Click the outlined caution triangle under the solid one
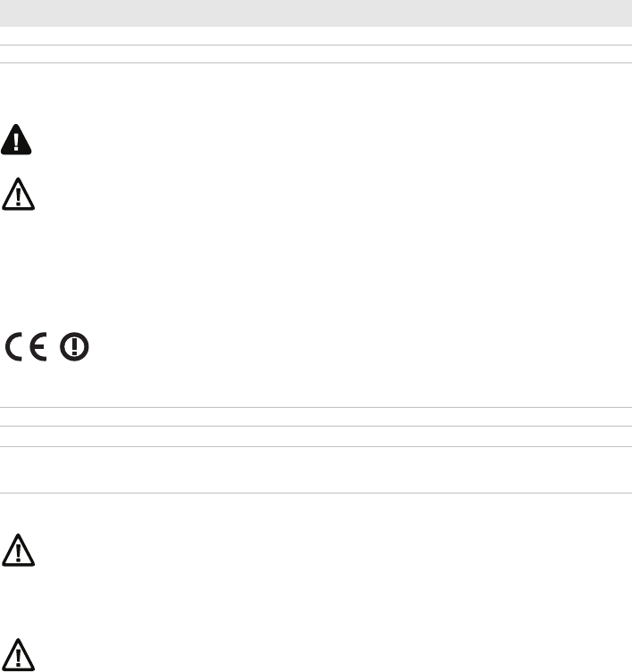 pyautogui.click(x=18, y=194)
